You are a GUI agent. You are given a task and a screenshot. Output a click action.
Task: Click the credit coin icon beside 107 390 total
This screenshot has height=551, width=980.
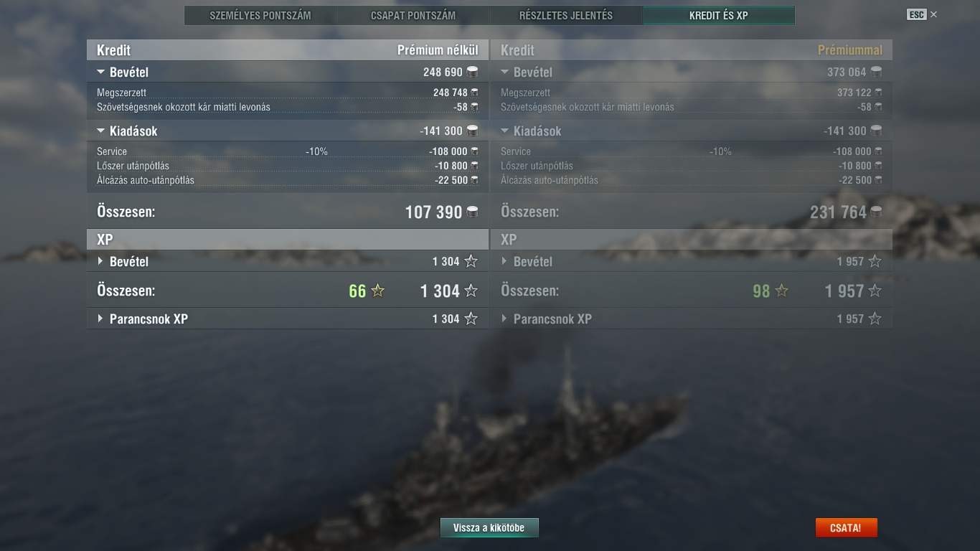pos(472,212)
